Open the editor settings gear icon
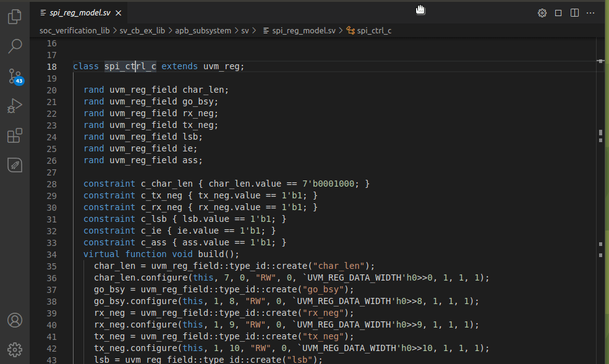The height and width of the screenshot is (364, 609). pos(542,12)
